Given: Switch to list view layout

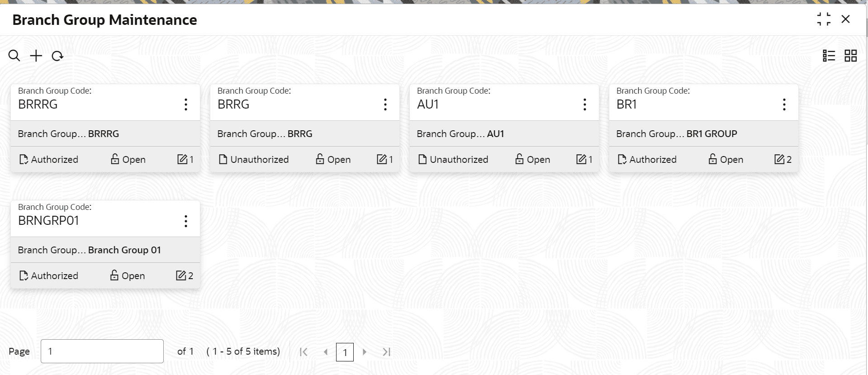Looking at the screenshot, I should (829, 56).
